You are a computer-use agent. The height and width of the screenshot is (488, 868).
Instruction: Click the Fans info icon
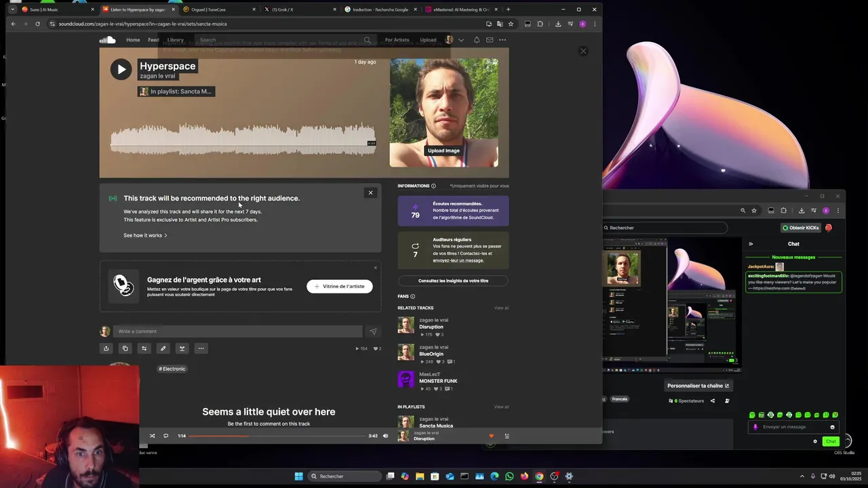(x=412, y=296)
